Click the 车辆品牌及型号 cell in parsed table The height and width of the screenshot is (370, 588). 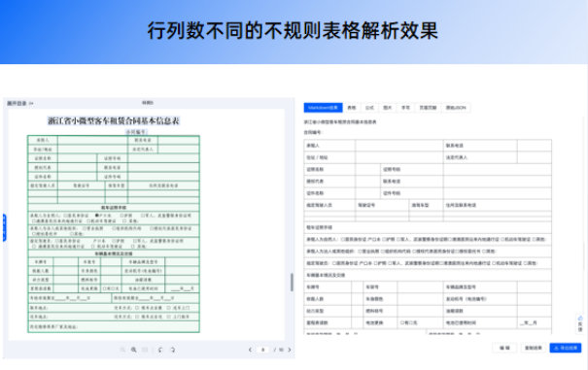[480, 287]
